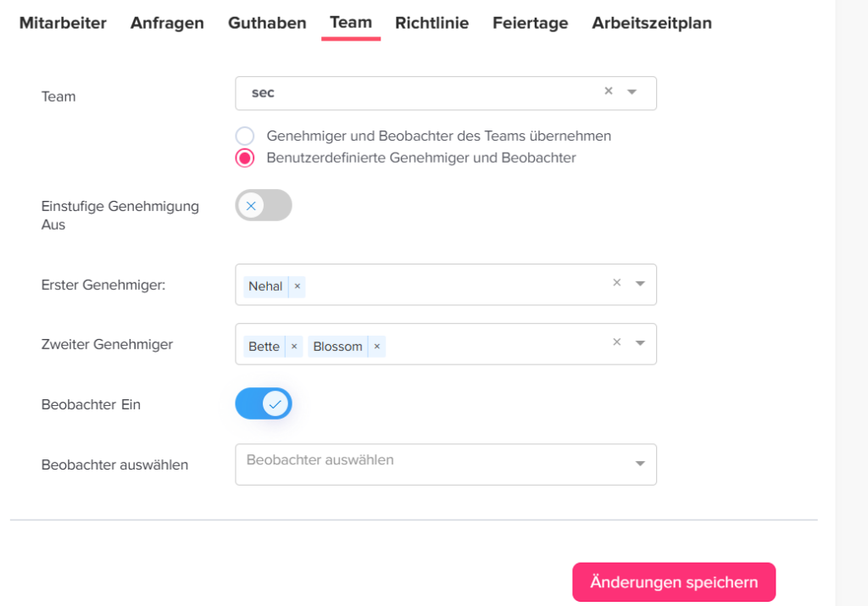Viewport: 868px width, 606px height.
Task: Click the 'Änderungen speichern' button
Action: (x=673, y=582)
